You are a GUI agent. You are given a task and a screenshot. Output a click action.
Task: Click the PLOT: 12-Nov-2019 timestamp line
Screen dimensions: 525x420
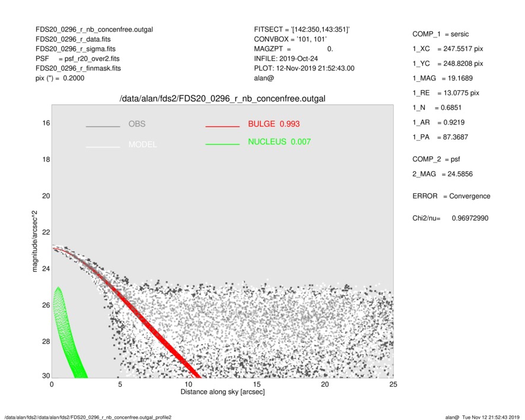pyautogui.click(x=304, y=68)
